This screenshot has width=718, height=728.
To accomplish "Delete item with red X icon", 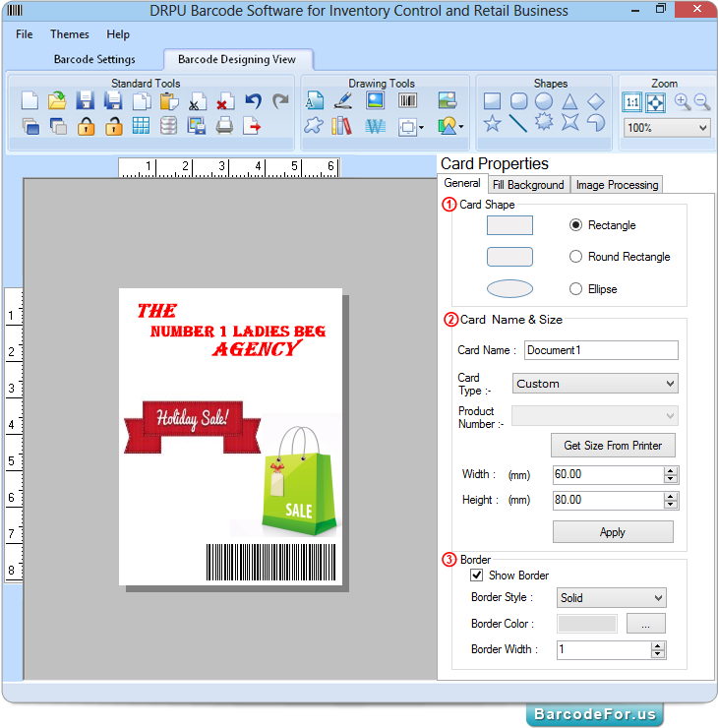I will (x=225, y=101).
